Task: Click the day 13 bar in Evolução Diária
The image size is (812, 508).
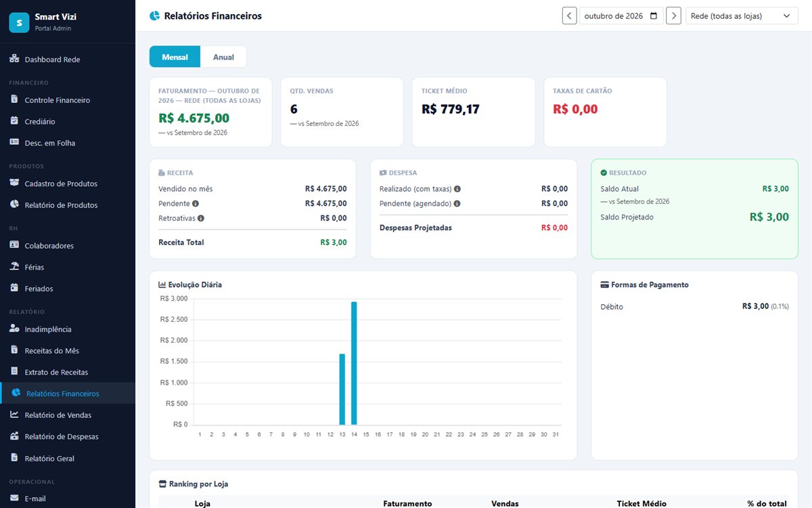Action: [342, 389]
